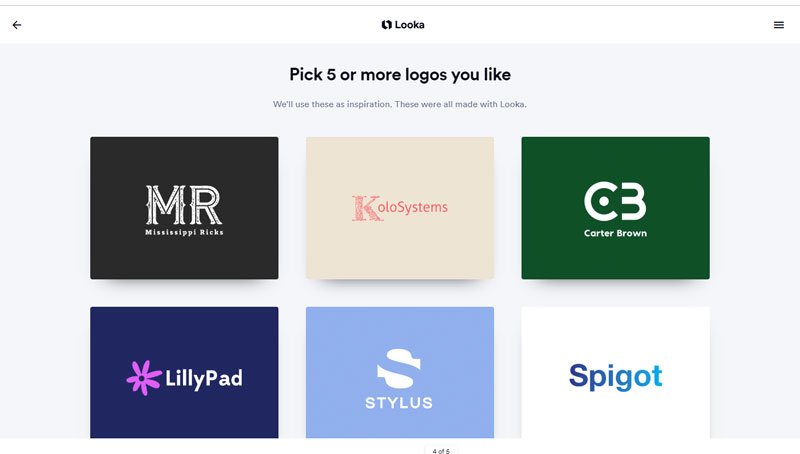The image size is (800, 454).
Task: Click the ornate MR monogram lettering
Action: [184, 205]
